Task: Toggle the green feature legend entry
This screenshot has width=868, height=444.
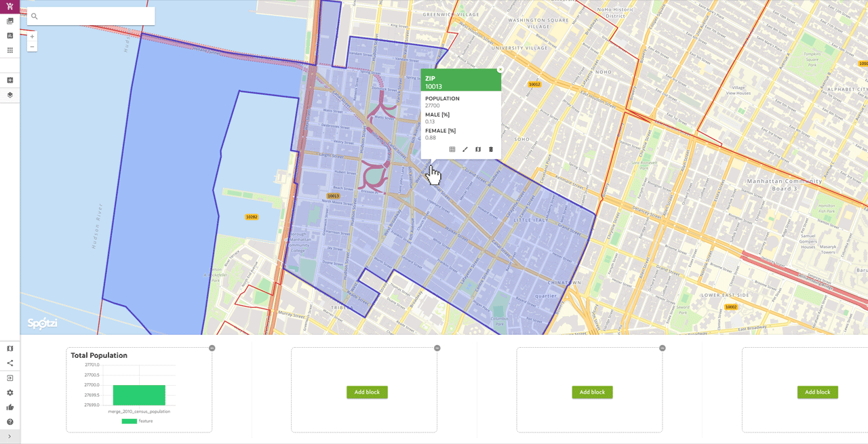Action: 138,421
